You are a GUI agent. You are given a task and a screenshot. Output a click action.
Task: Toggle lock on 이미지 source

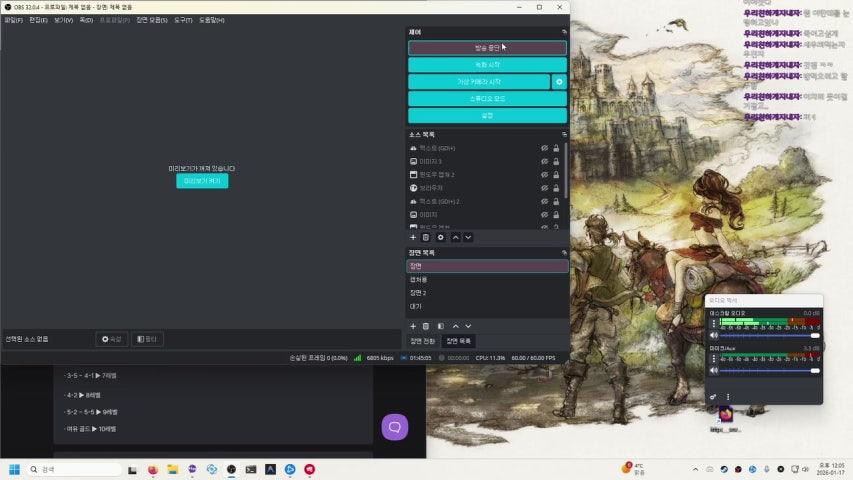click(556, 214)
